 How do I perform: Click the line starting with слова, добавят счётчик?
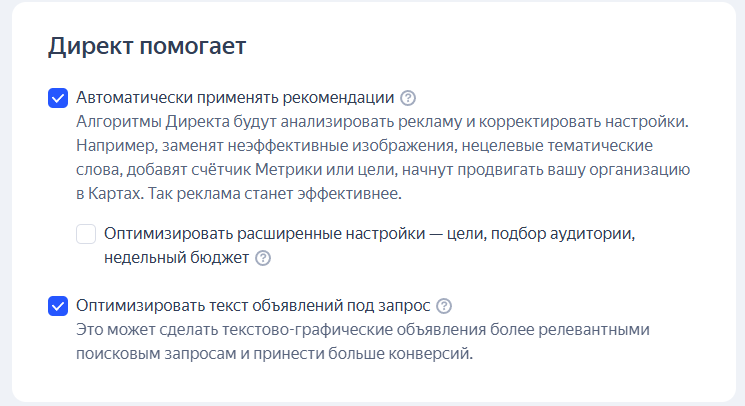click(383, 170)
